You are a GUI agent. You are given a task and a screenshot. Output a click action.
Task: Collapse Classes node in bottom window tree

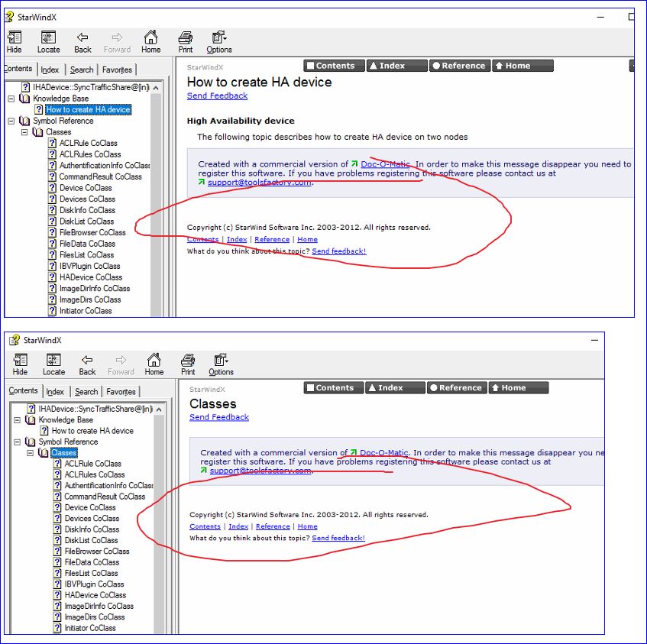pos(30,453)
